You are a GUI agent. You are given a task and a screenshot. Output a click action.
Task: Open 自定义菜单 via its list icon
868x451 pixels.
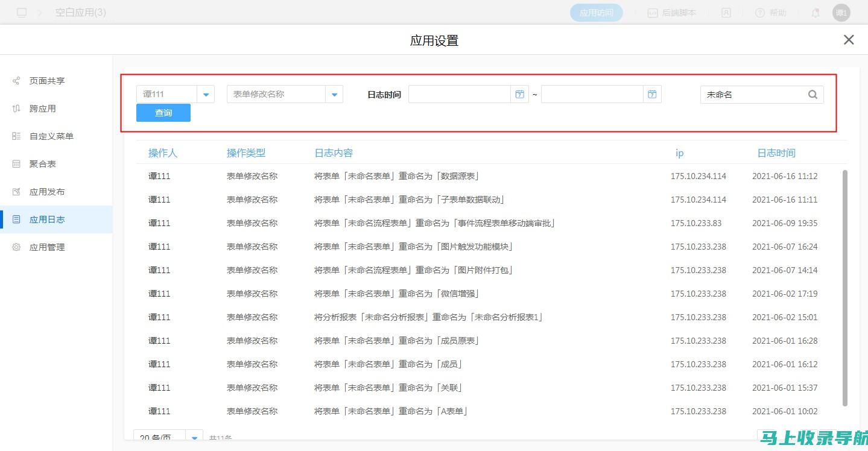click(16, 136)
